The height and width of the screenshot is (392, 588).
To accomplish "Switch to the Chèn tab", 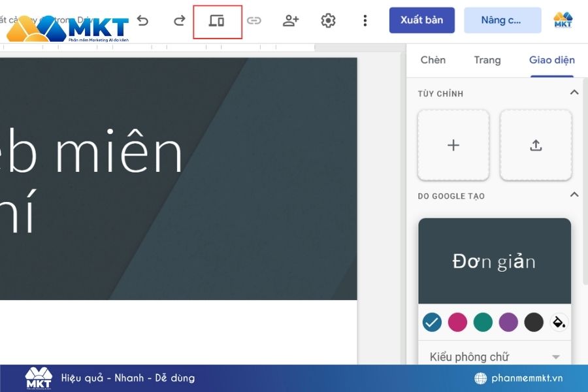I will (433, 60).
